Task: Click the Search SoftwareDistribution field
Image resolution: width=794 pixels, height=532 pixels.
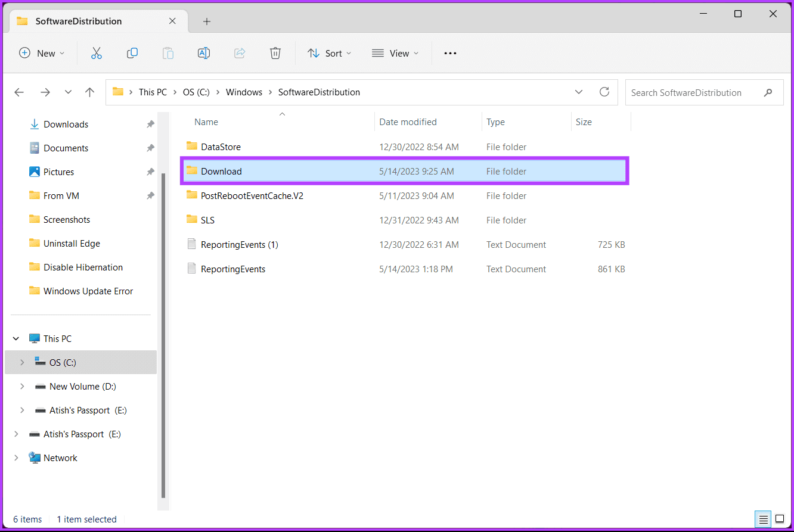Action: point(694,92)
